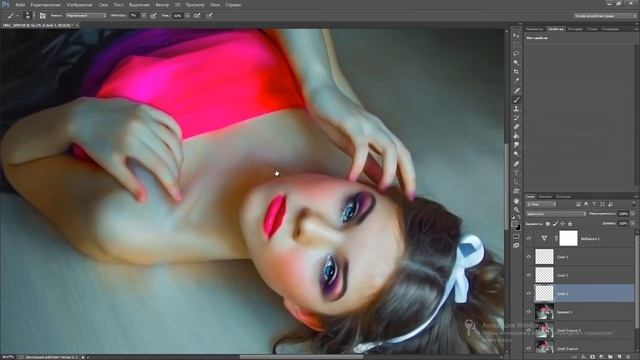The height and width of the screenshot is (360, 640).
Task: Open the Изображение menu
Action: (80, 5)
